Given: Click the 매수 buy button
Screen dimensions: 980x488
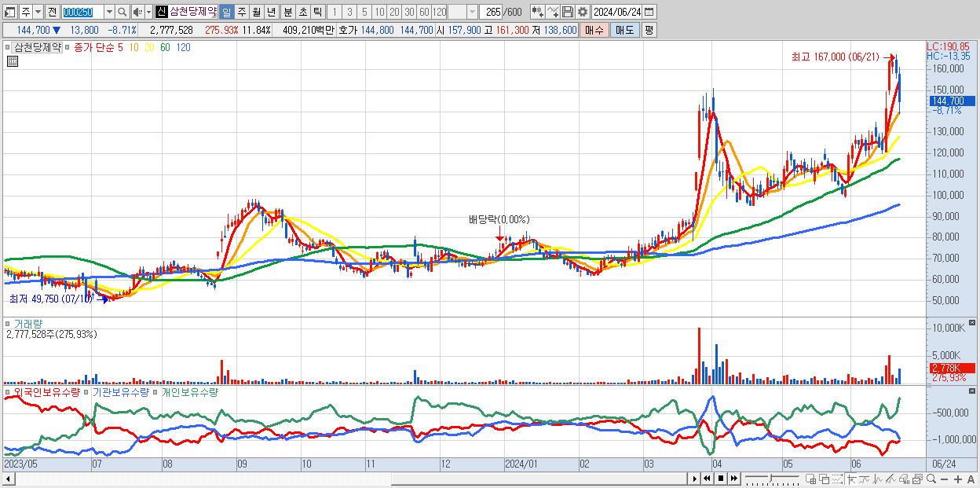Looking at the screenshot, I should 594,30.
